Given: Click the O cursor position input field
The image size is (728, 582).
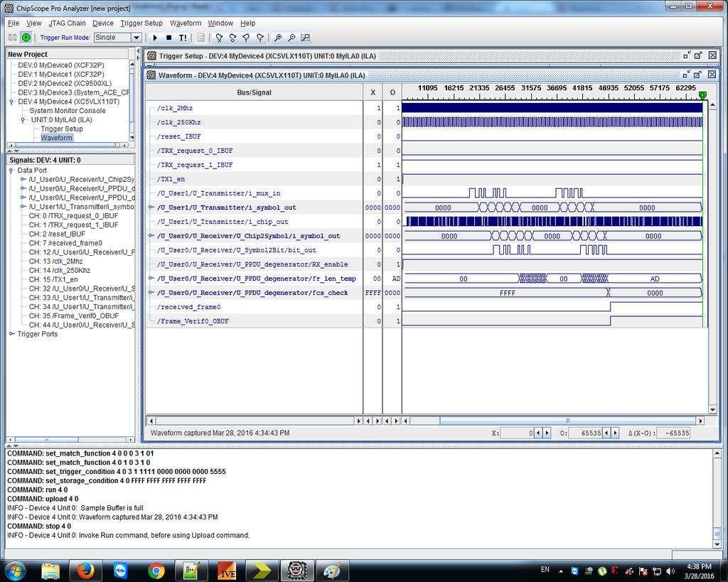Looking at the screenshot, I should [x=585, y=433].
